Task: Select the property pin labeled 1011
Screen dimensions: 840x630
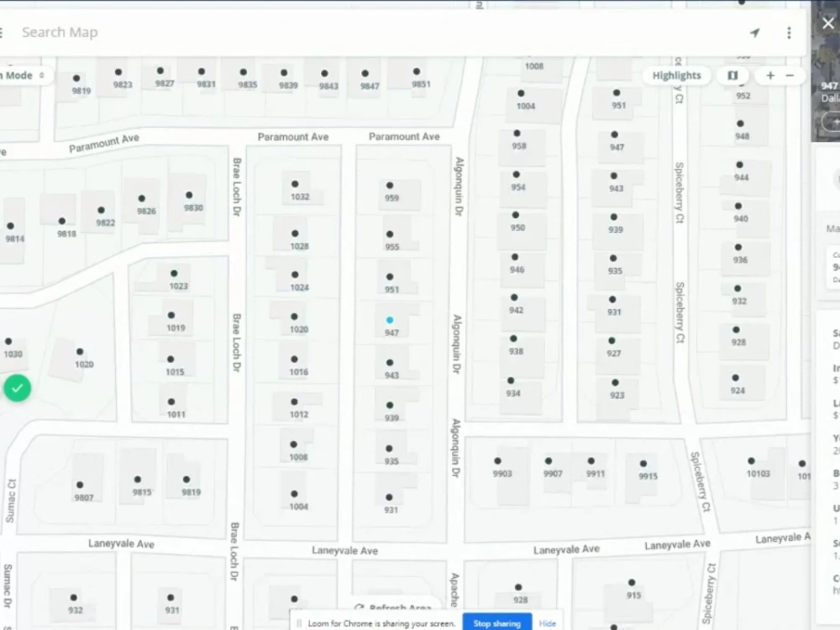Action: (x=171, y=402)
